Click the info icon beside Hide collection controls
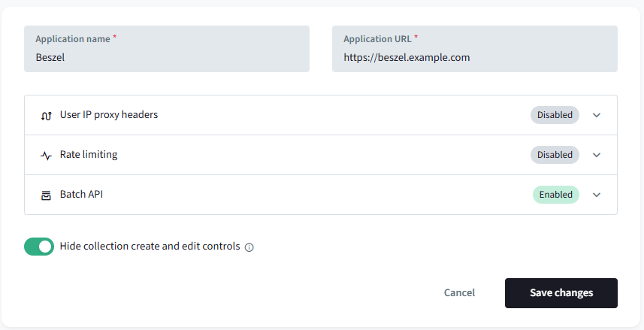 249,247
